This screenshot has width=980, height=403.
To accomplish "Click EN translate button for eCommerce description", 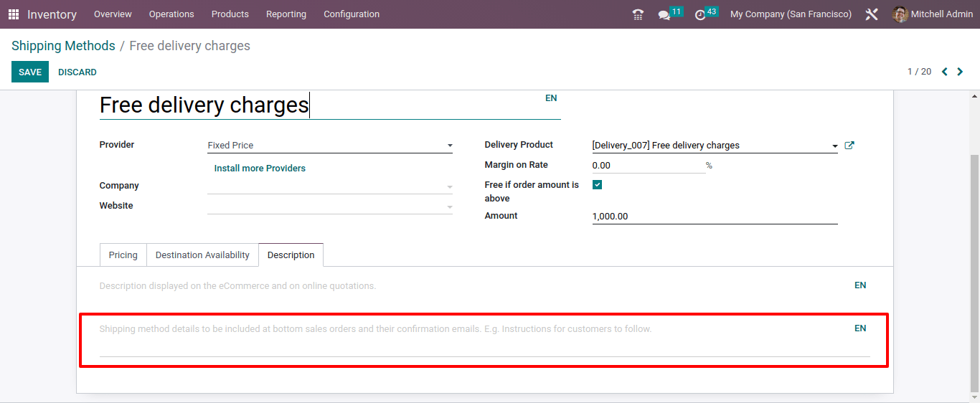I will pyautogui.click(x=860, y=285).
